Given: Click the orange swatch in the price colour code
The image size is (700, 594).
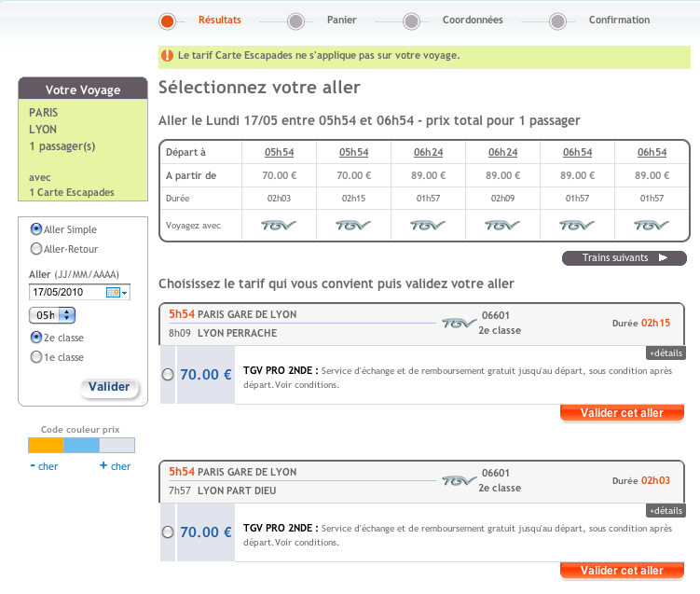Looking at the screenshot, I should pyautogui.click(x=46, y=446).
